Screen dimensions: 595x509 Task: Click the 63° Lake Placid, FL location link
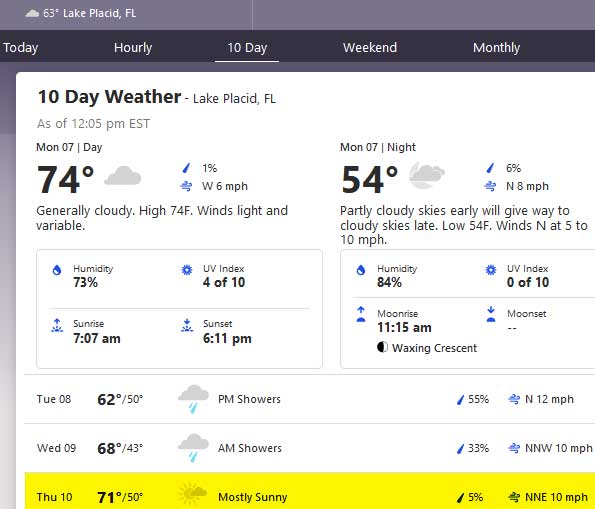point(80,14)
